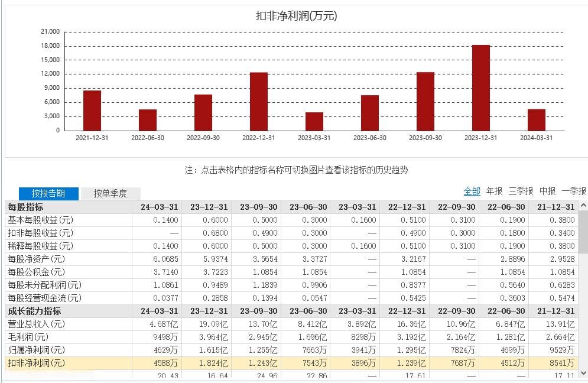The height and width of the screenshot is (383, 588).
Task: Select the 4588万 扣非净利润 cell
Action: [x=165, y=363]
